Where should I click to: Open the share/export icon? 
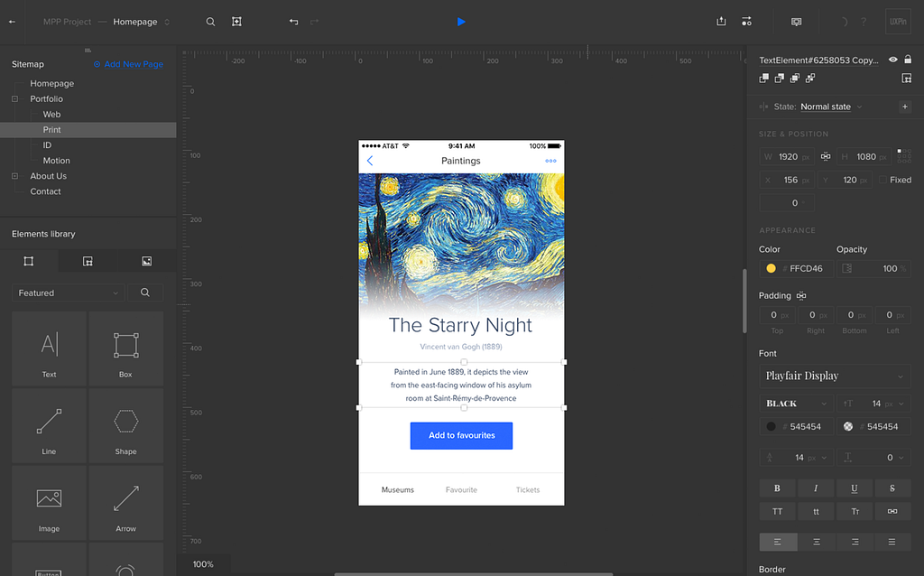pyautogui.click(x=721, y=22)
